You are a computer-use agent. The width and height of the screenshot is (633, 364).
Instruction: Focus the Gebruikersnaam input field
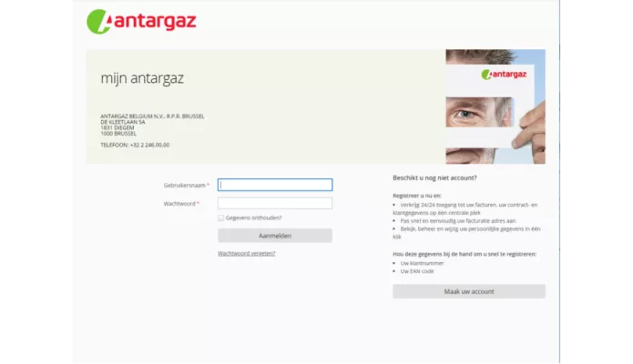(275, 185)
